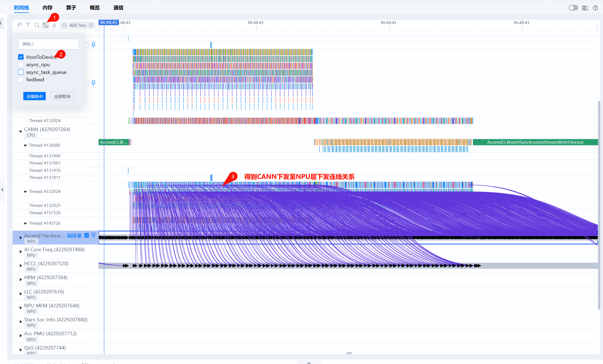This screenshot has width=603, height=364.
Task: Expand bottom panel with the up arrow
Action: pyautogui.click(x=309, y=362)
